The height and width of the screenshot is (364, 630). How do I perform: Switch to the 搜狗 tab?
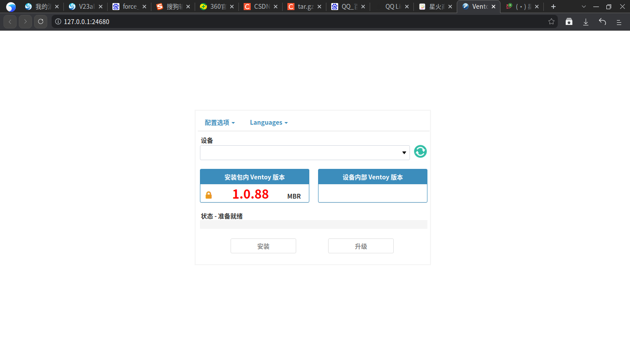coord(173,7)
